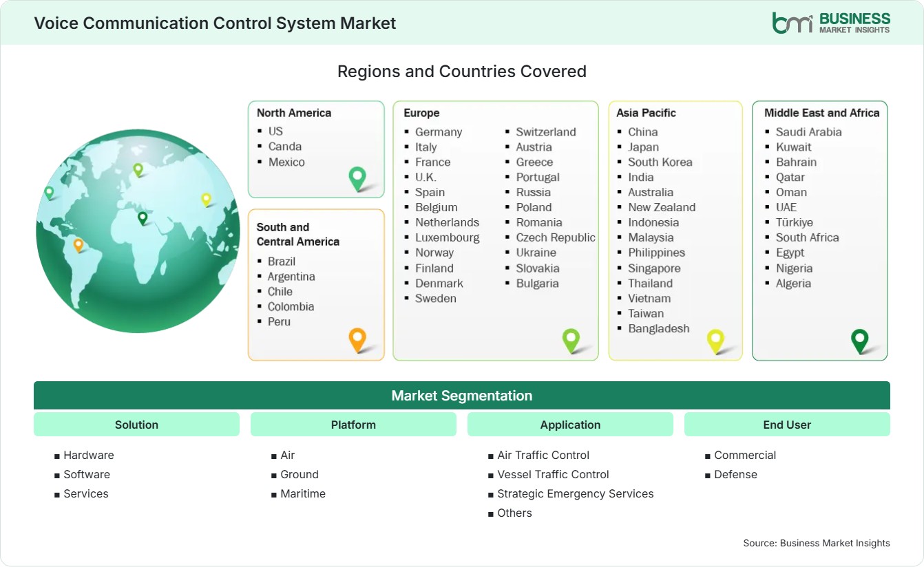
Task: Open the Platform segmentation header
Action: coord(353,425)
